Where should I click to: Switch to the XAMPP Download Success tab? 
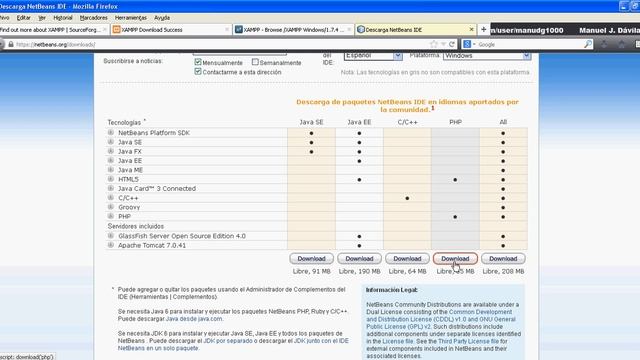click(171, 30)
